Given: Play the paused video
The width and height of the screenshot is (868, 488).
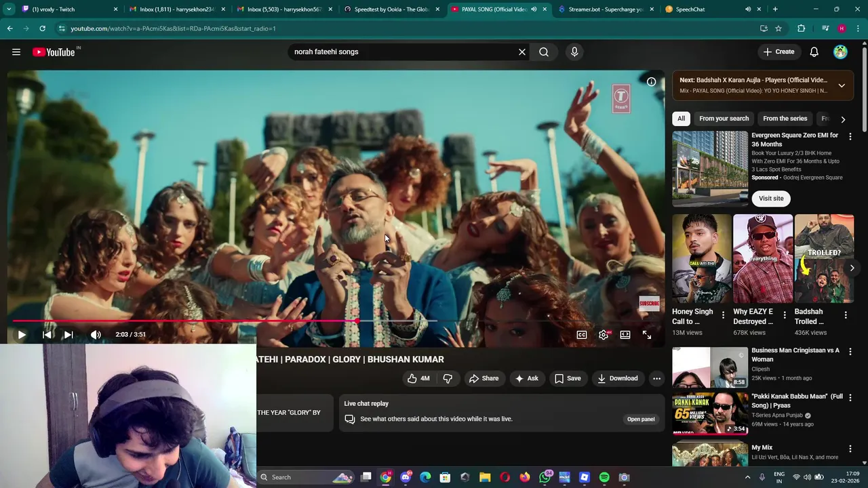Looking at the screenshot, I should (x=22, y=334).
